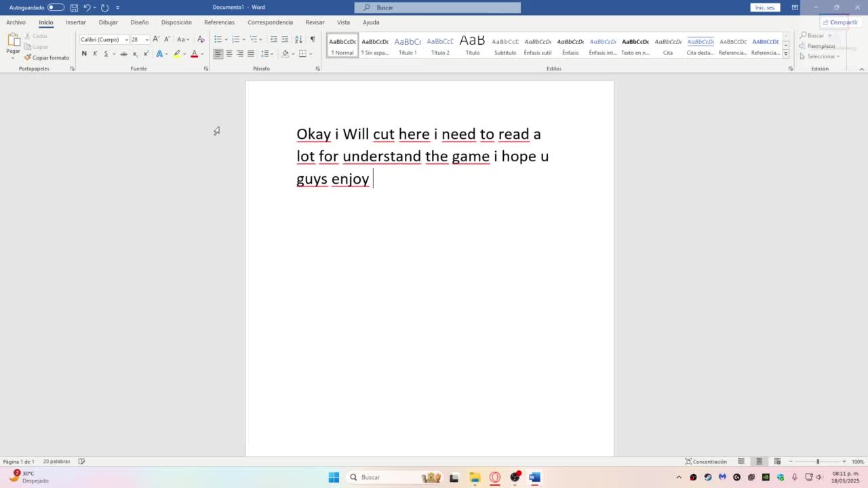Viewport: 868px width, 488px height.
Task: Expand the Estilos gallery more arrow
Action: click(786, 54)
